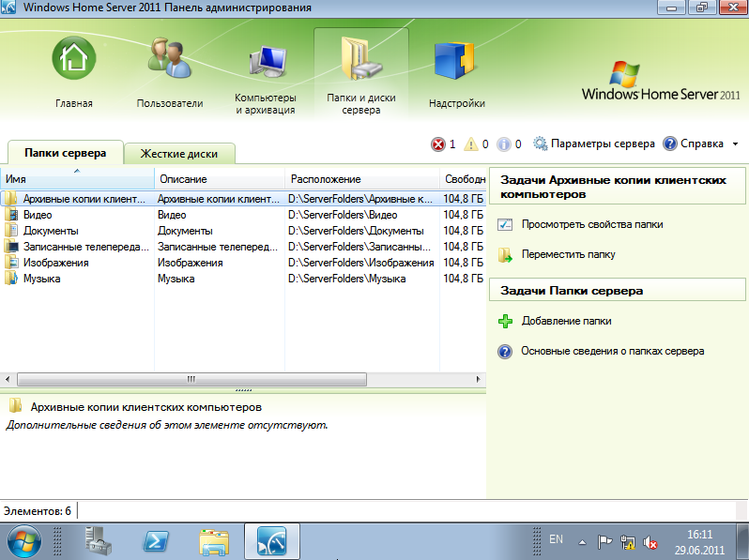Click the Action Center flag icon
The image size is (749, 560).
coord(604,542)
